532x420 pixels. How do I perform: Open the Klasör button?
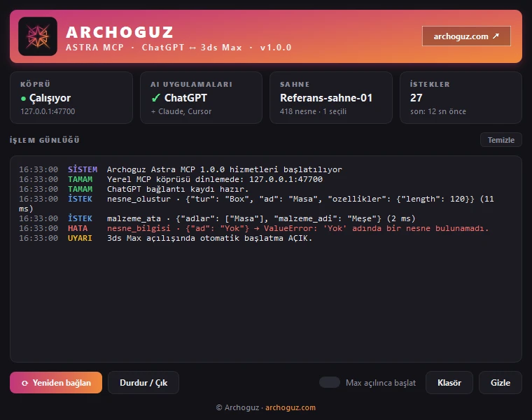[x=449, y=383]
